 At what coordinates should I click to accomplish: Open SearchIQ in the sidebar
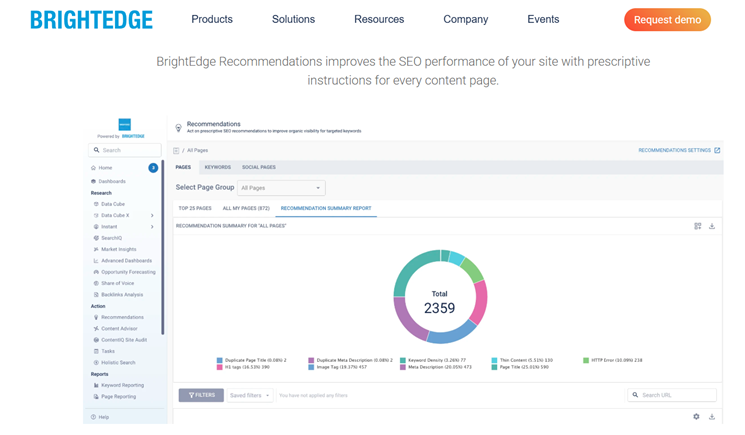pos(111,238)
